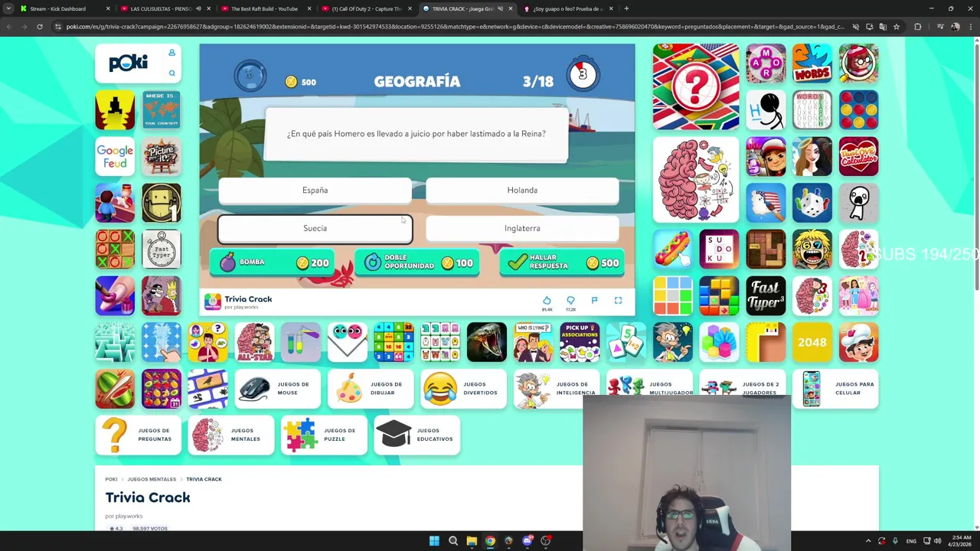The width and height of the screenshot is (980, 551).
Task: Open the Fast Typer stopwatch game
Action: (162, 249)
